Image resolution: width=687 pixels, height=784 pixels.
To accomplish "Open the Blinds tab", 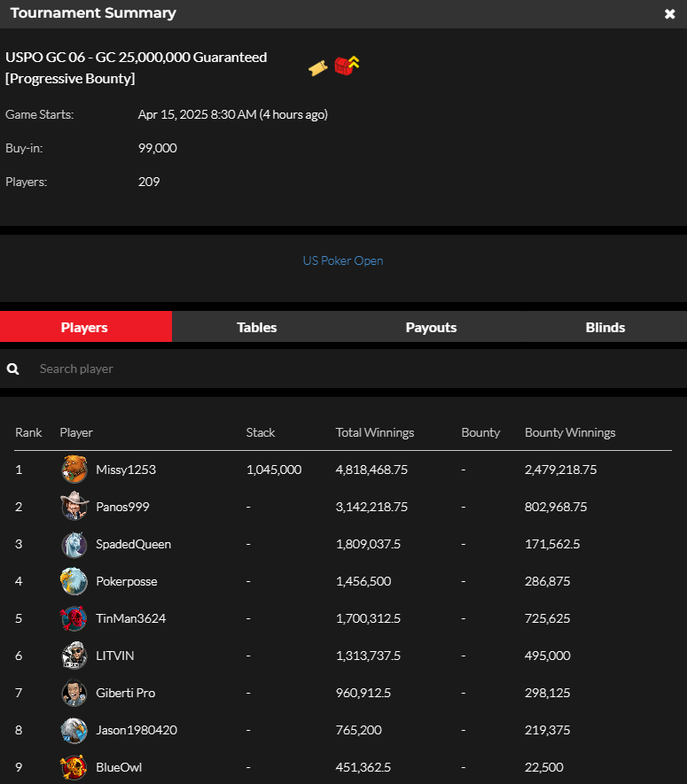I will 605,327.
